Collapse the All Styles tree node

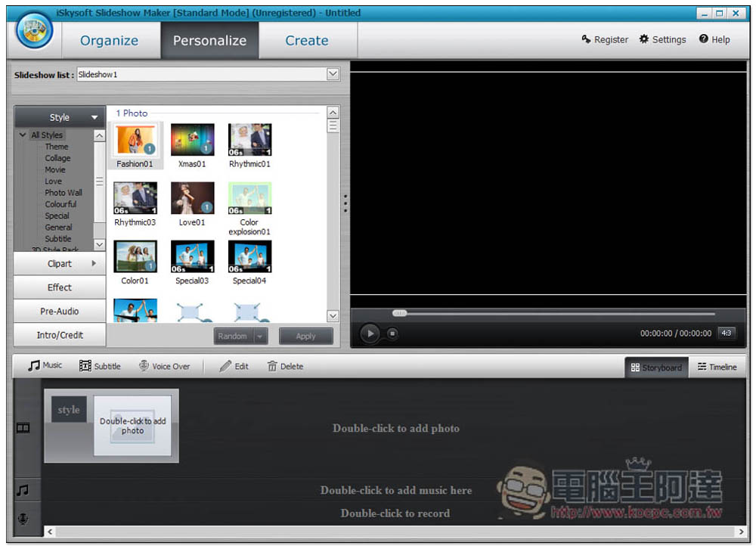(x=23, y=135)
